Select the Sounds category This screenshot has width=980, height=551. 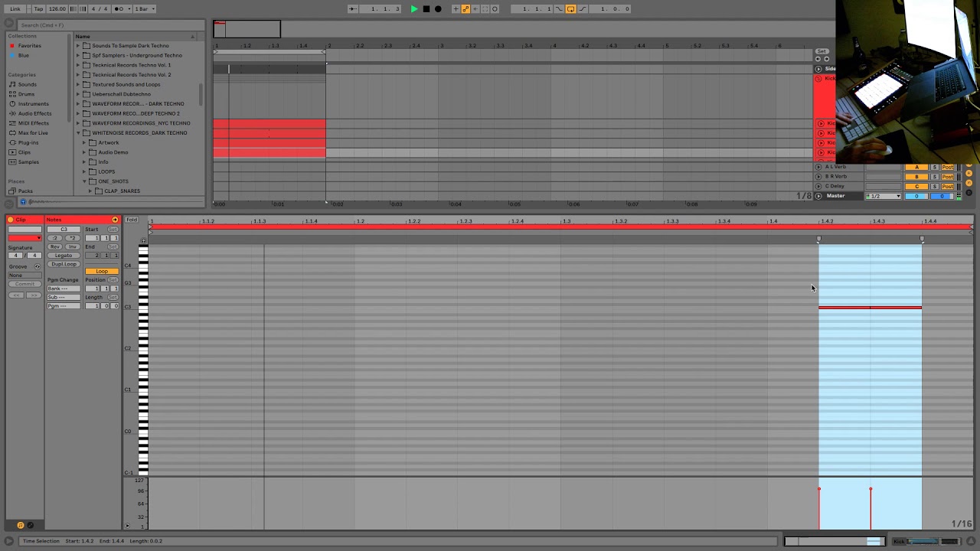tap(27, 84)
